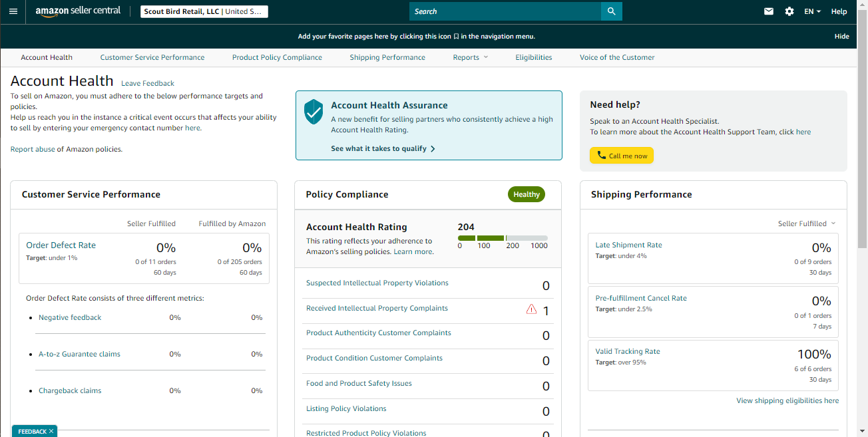Open the mail messages icon
Viewport: 868px width, 437px height.
[x=769, y=11]
